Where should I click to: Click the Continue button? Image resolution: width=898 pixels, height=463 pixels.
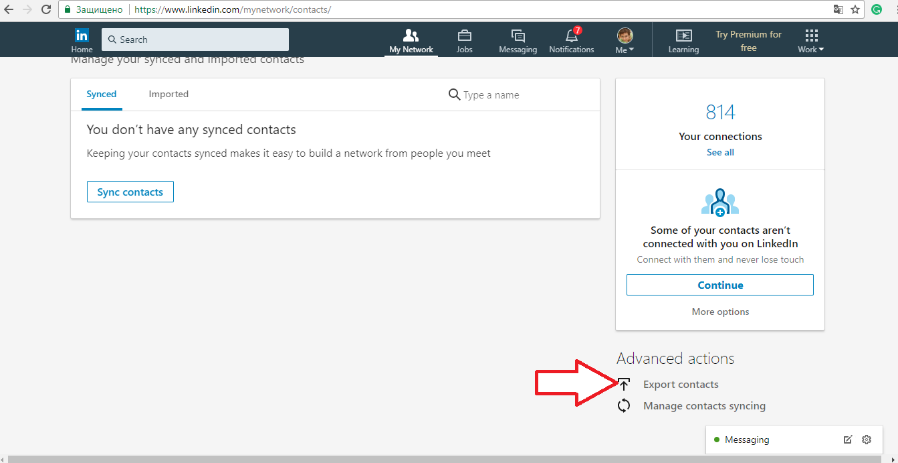click(x=720, y=285)
